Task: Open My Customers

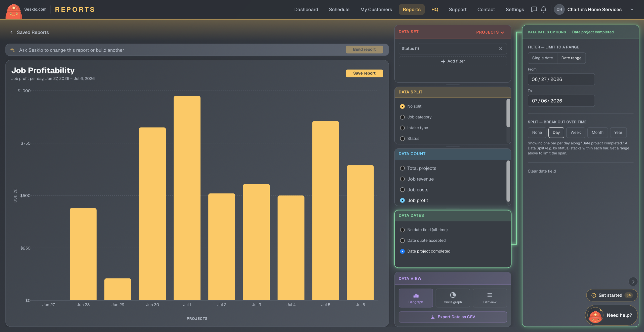Action: (x=376, y=10)
